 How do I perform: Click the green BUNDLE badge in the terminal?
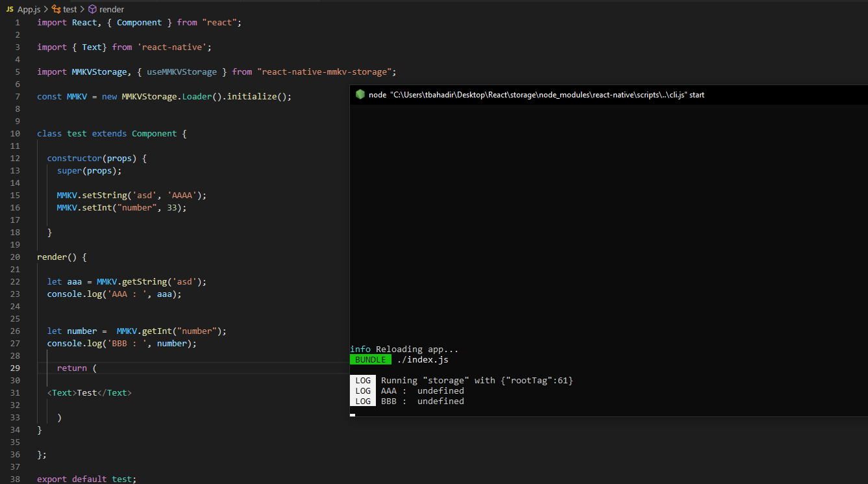[x=371, y=359]
